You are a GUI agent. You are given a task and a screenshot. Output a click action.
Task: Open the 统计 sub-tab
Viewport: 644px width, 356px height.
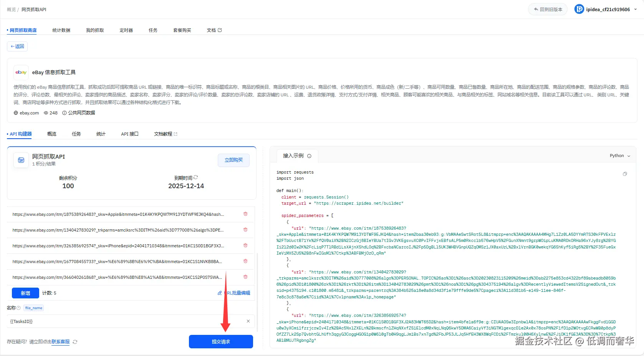(101, 134)
